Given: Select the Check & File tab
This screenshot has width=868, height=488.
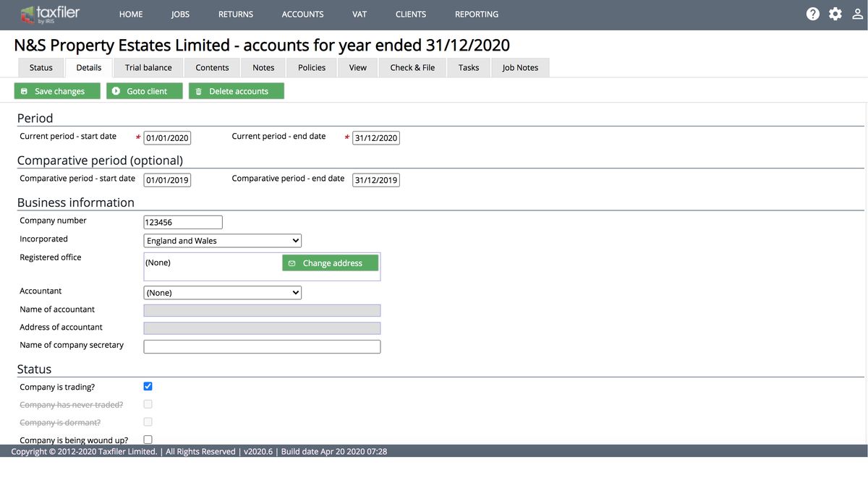Looking at the screenshot, I should pos(412,67).
